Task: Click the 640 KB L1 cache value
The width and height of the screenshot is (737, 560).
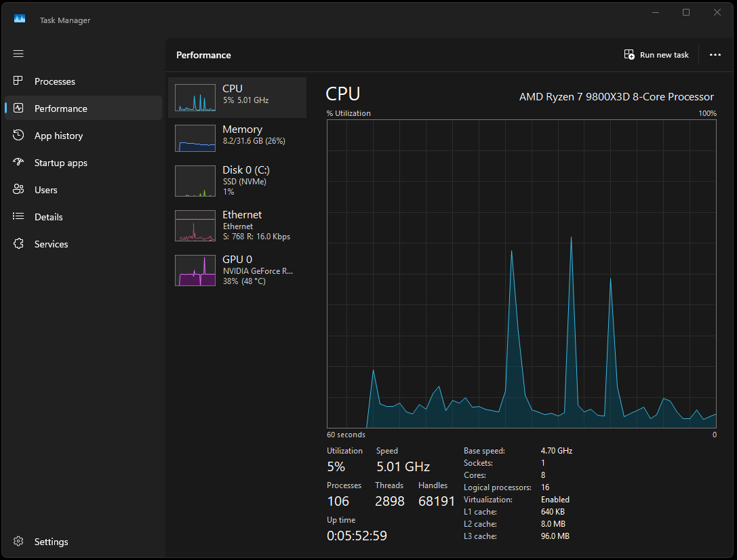Action: [x=553, y=512]
